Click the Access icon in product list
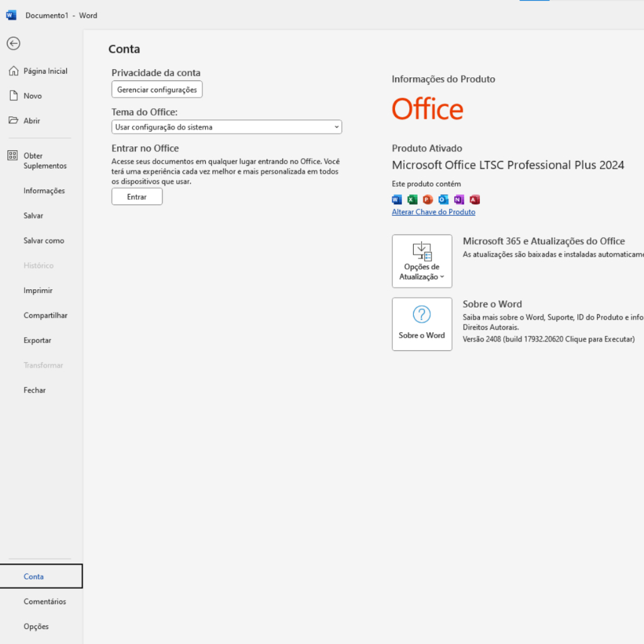Viewport: 644px width, 644px height. pyautogui.click(x=475, y=199)
